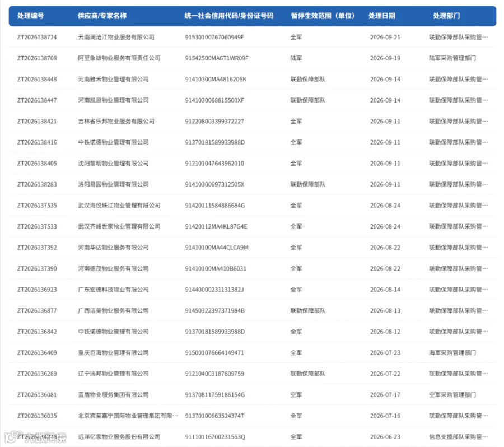Click department 空军采购管理部门
Image resolution: width=504 pixels, height=447 pixels.
452,395
